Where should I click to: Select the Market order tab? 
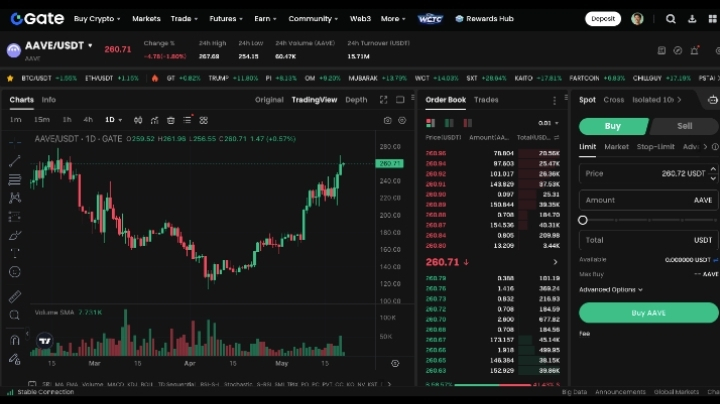tap(616, 147)
